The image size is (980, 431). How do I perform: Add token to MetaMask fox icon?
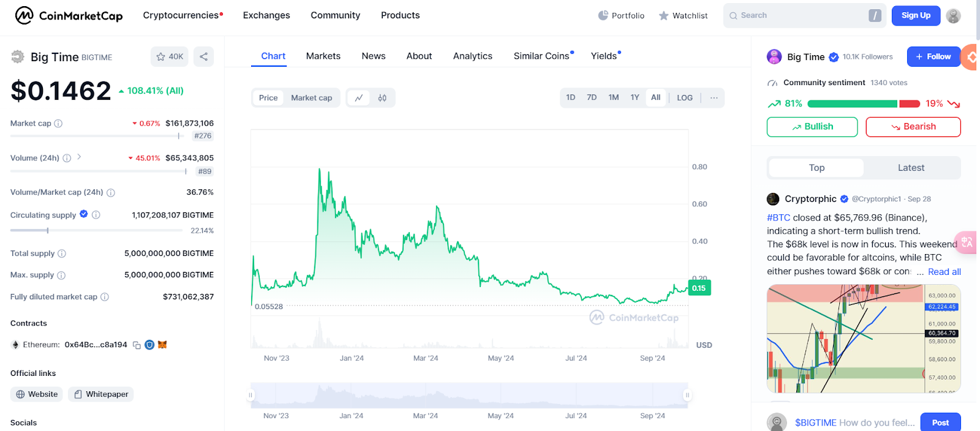[162, 345]
